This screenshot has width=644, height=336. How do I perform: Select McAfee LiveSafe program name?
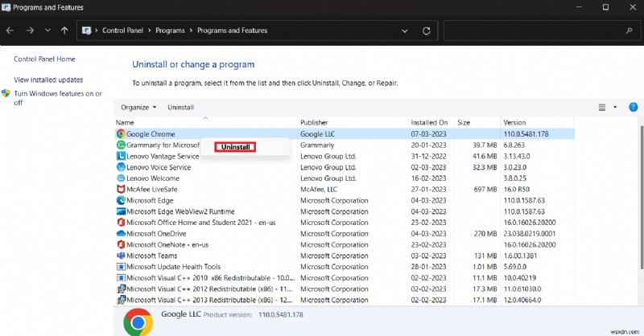coord(152,189)
